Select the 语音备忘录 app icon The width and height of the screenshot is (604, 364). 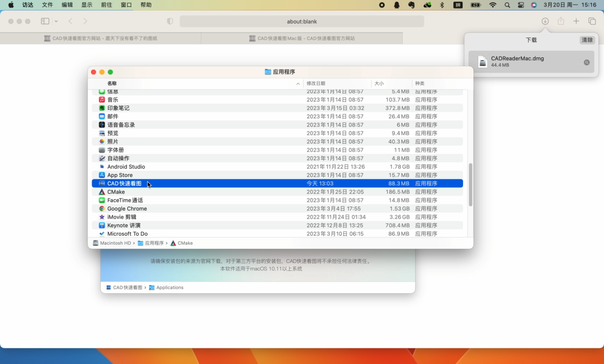[102, 125]
